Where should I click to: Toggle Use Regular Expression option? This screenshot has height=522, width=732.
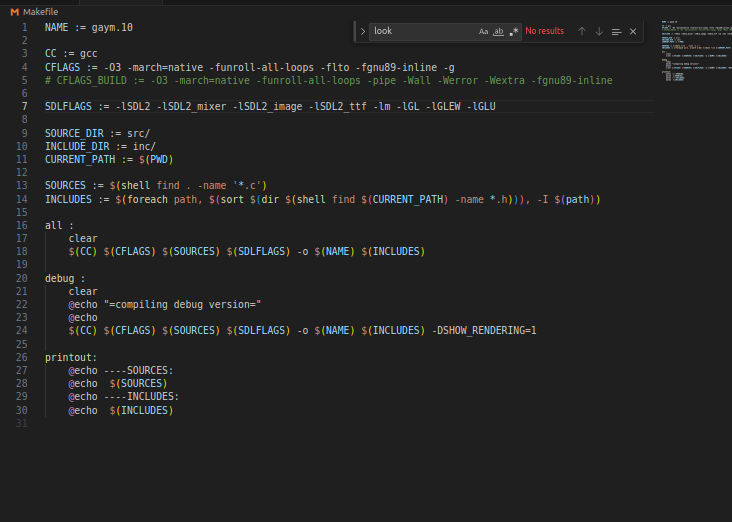point(514,32)
